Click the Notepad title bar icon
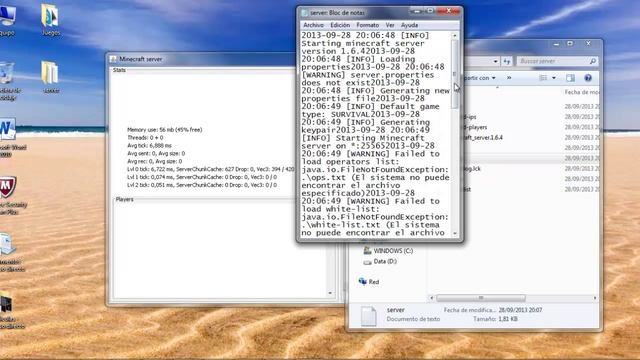640x360 pixels. coord(304,13)
